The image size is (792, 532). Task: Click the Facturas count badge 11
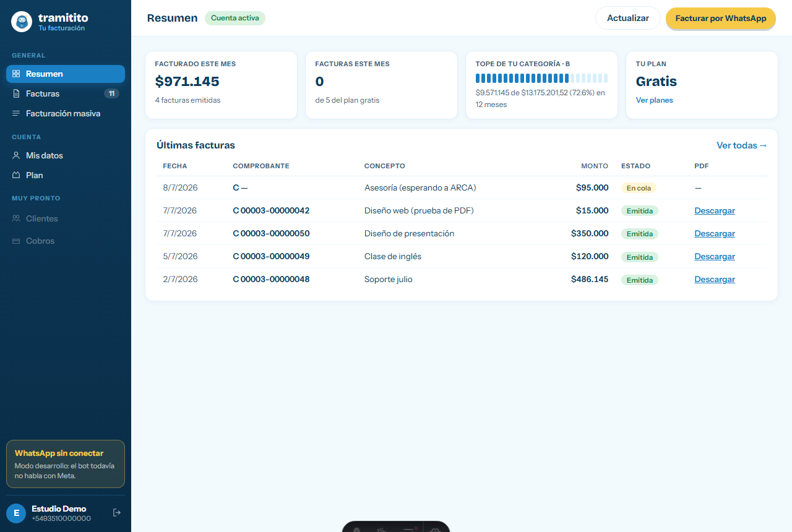click(x=111, y=93)
